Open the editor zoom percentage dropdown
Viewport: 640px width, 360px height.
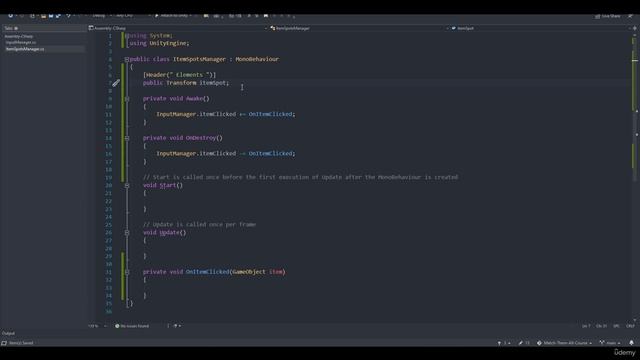tap(97, 326)
